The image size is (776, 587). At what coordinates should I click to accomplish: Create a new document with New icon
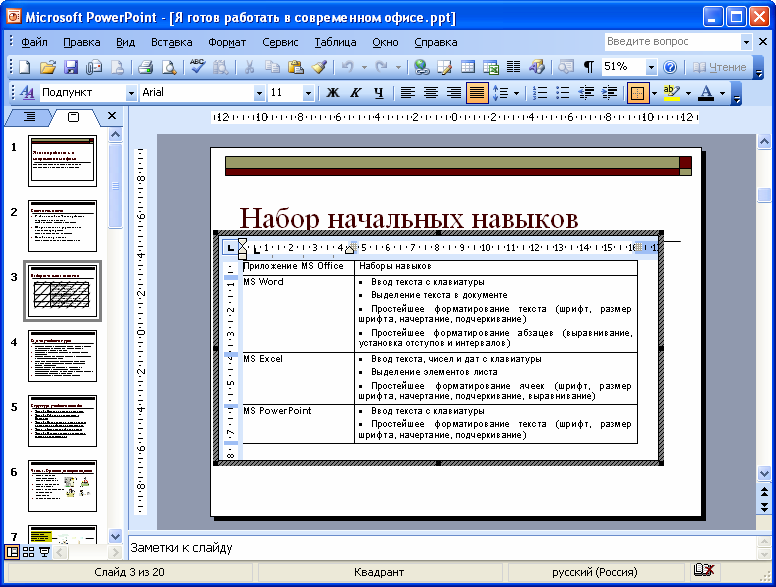[24, 67]
